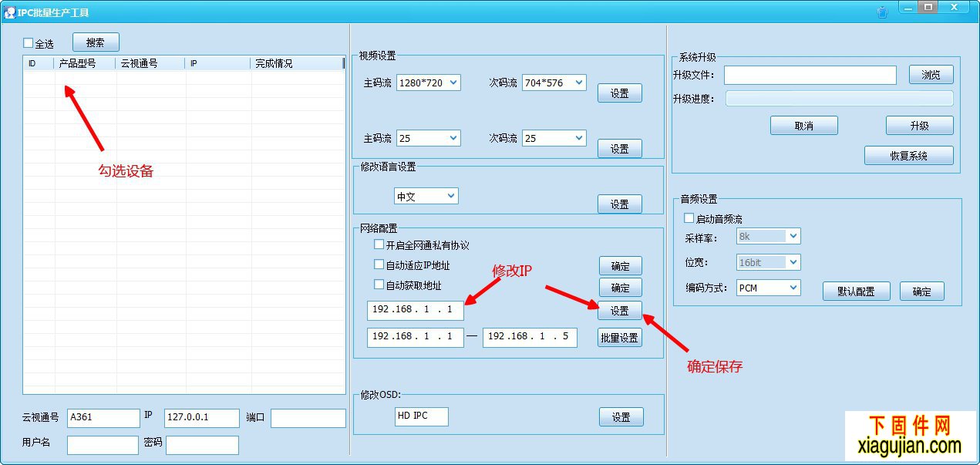
Task: Click 确定 beside 自动获取地址
Action: click(x=621, y=288)
